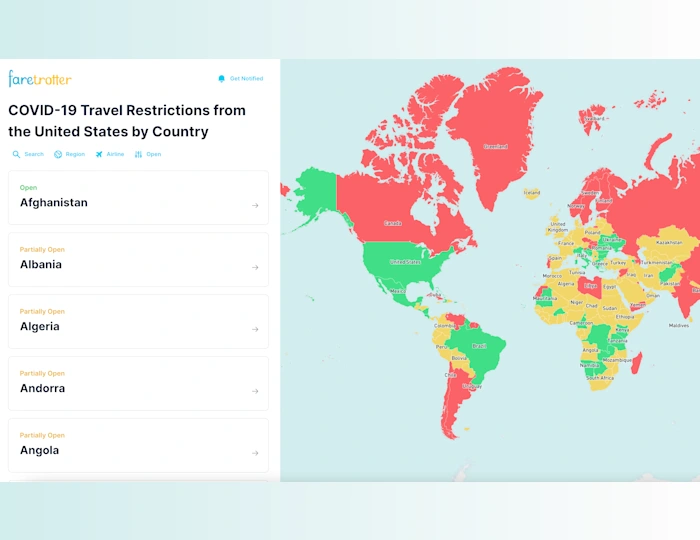Image resolution: width=700 pixels, height=540 pixels.
Task: Select green United States on the map
Action: 405,263
